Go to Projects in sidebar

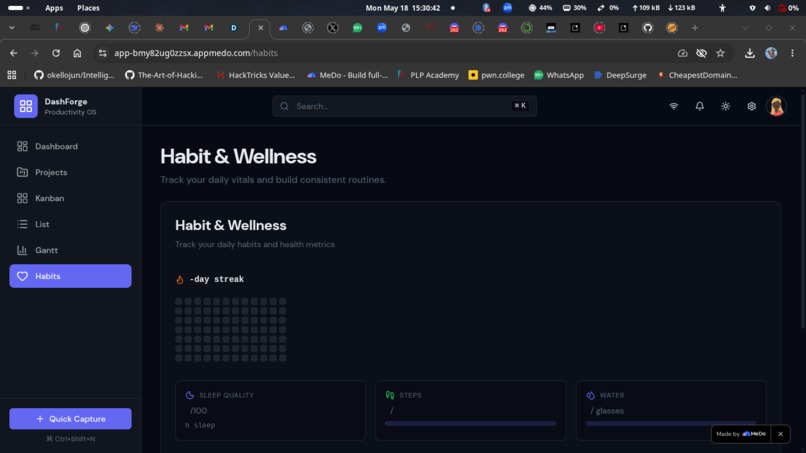[70, 172]
